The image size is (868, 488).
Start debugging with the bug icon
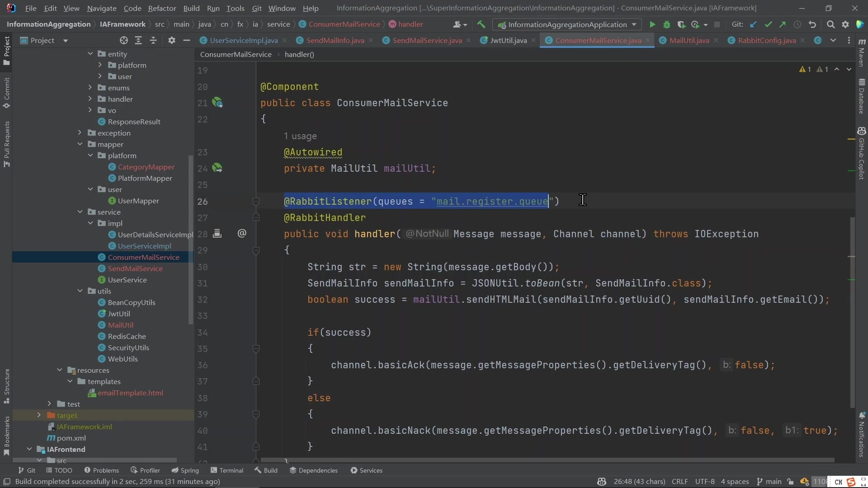coord(666,24)
